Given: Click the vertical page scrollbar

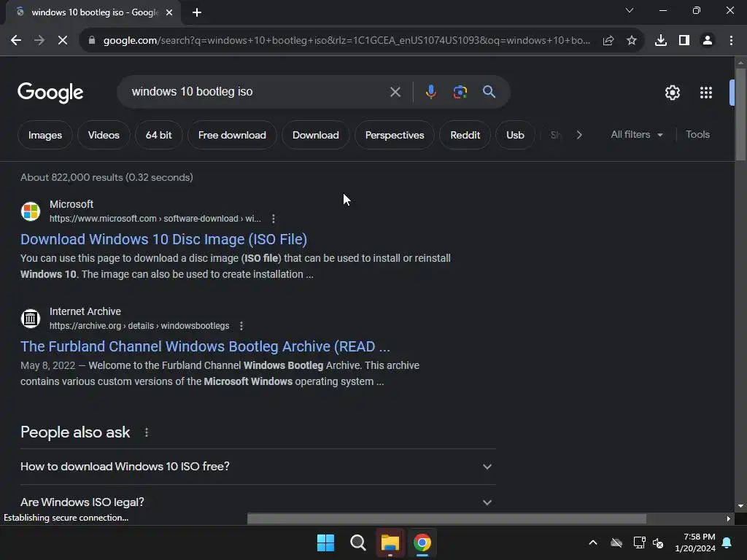Looking at the screenshot, I should [740, 114].
